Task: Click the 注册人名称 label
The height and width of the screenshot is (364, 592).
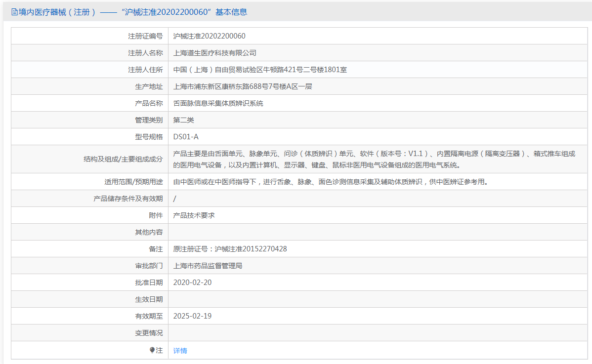Action: point(145,53)
